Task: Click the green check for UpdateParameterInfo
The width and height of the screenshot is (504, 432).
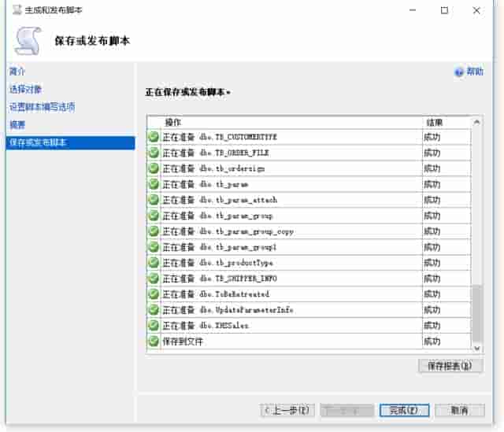Action: point(154,310)
